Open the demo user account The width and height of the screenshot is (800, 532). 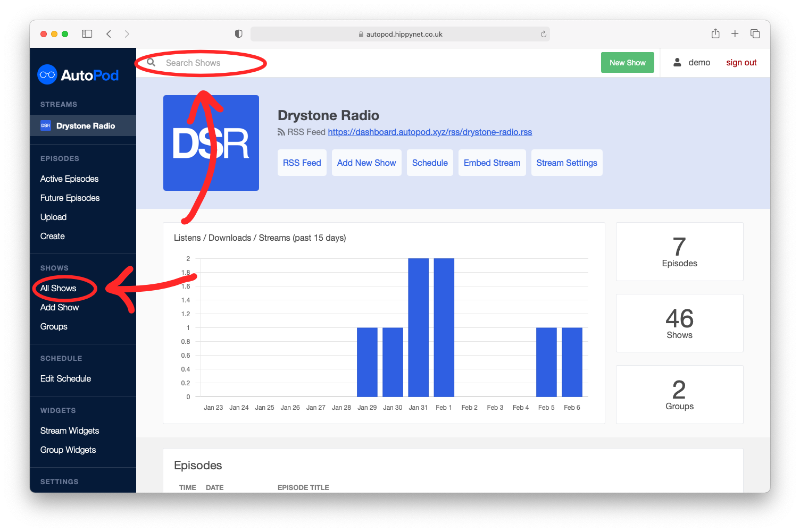[x=699, y=62]
